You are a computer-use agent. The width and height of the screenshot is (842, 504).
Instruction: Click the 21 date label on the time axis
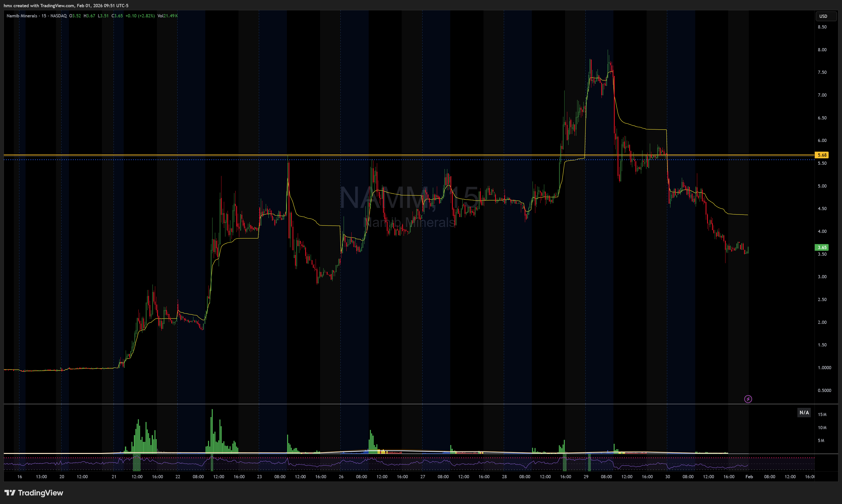pos(114,476)
